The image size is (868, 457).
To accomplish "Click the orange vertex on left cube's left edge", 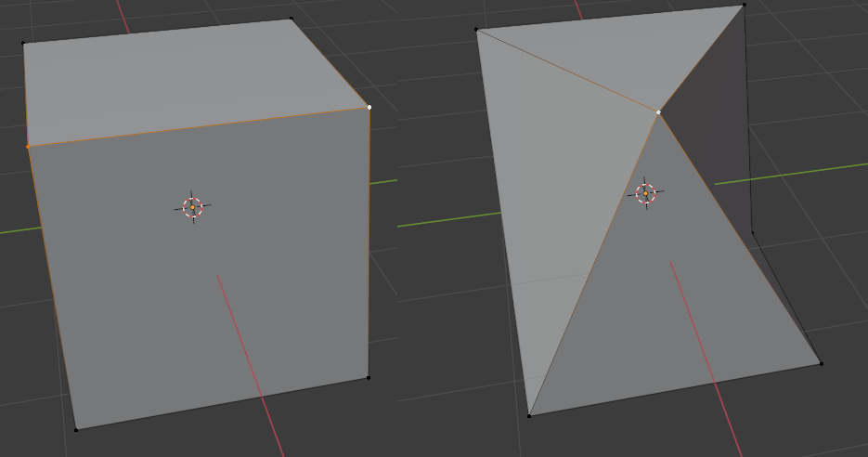I will pyautogui.click(x=28, y=146).
